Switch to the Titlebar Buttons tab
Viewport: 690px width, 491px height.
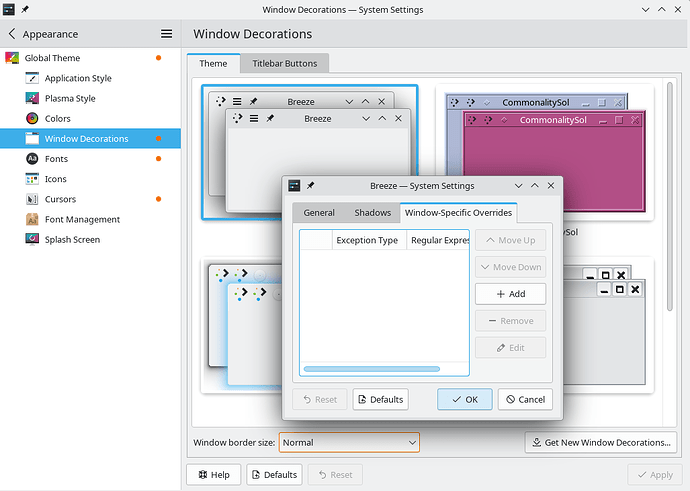click(285, 63)
